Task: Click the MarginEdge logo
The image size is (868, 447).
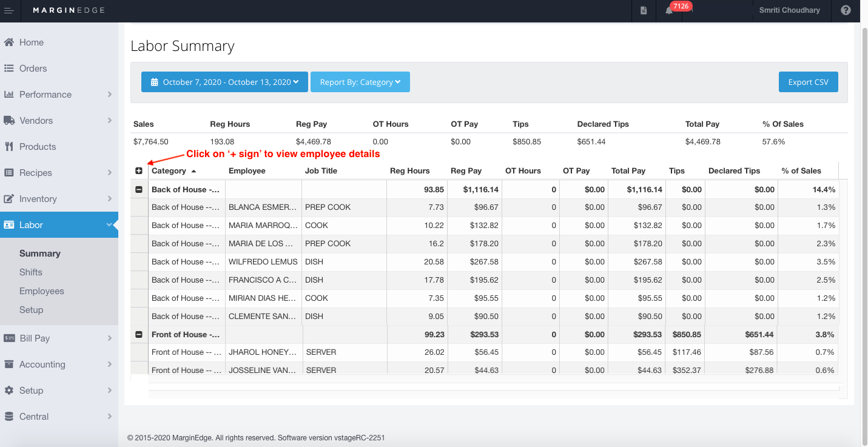Action: click(x=69, y=10)
